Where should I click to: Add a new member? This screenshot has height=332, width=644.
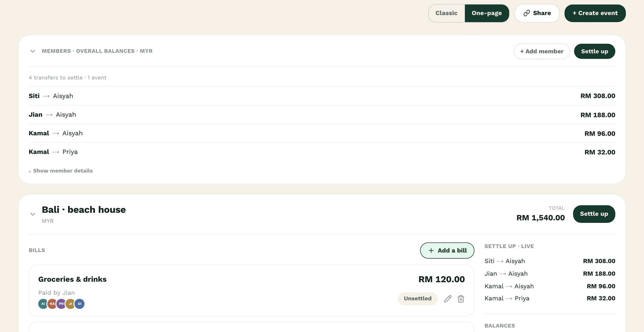pos(542,51)
